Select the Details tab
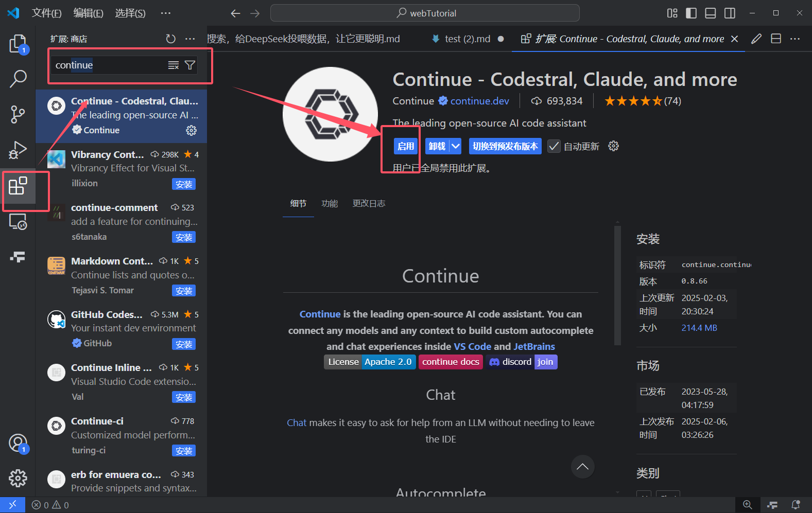This screenshot has height=513, width=812. click(x=298, y=203)
